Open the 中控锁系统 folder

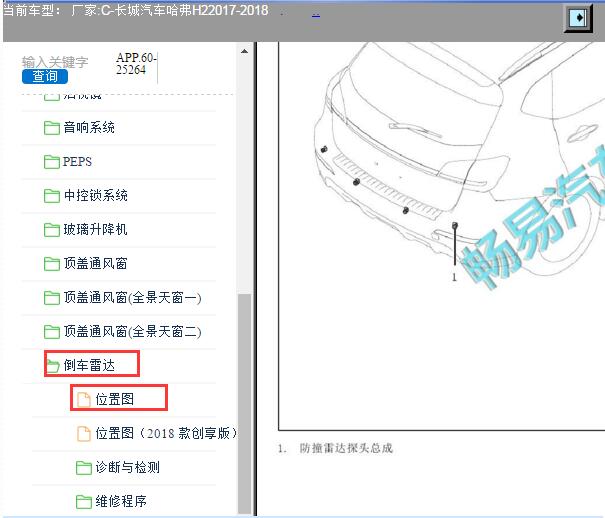pos(96,195)
